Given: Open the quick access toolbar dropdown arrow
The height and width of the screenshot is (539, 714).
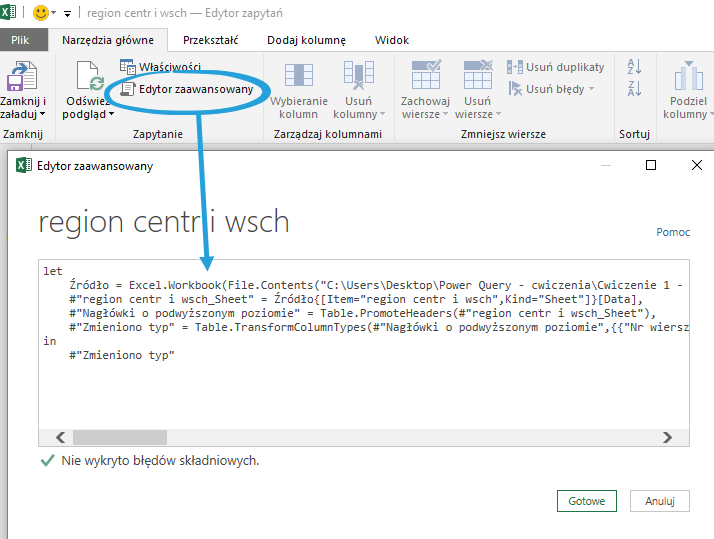Looking at the screenshot, I should click(x=68, y=14).
